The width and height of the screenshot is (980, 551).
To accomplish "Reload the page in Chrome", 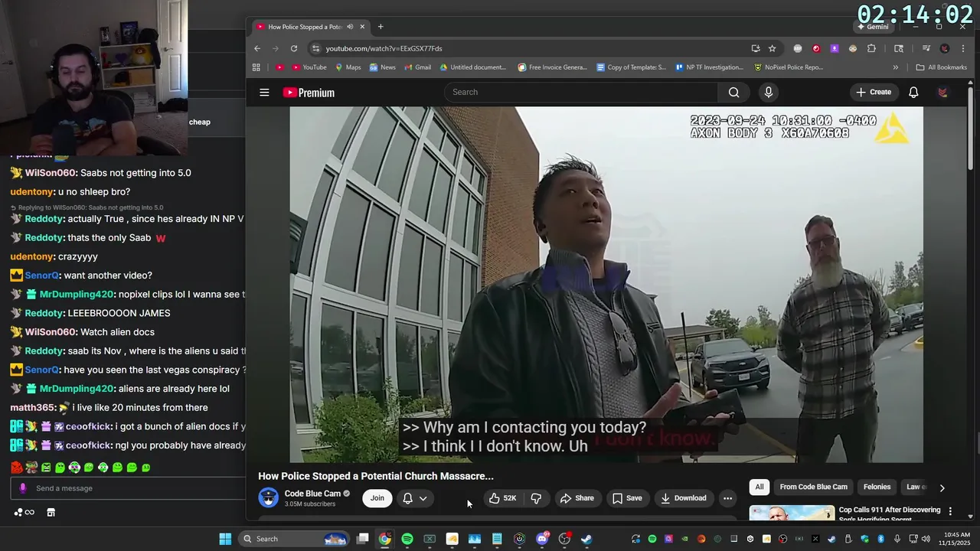I will click(294, 48).
